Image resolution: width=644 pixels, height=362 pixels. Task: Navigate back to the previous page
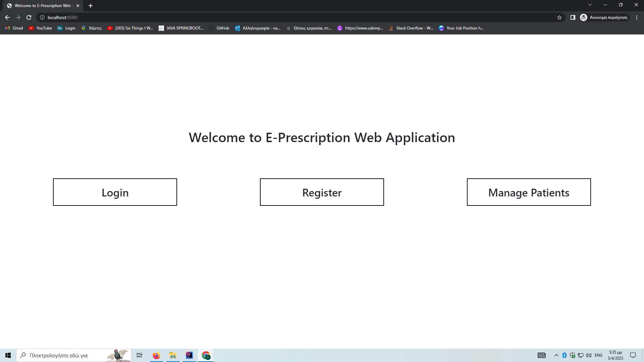[7, 17]
